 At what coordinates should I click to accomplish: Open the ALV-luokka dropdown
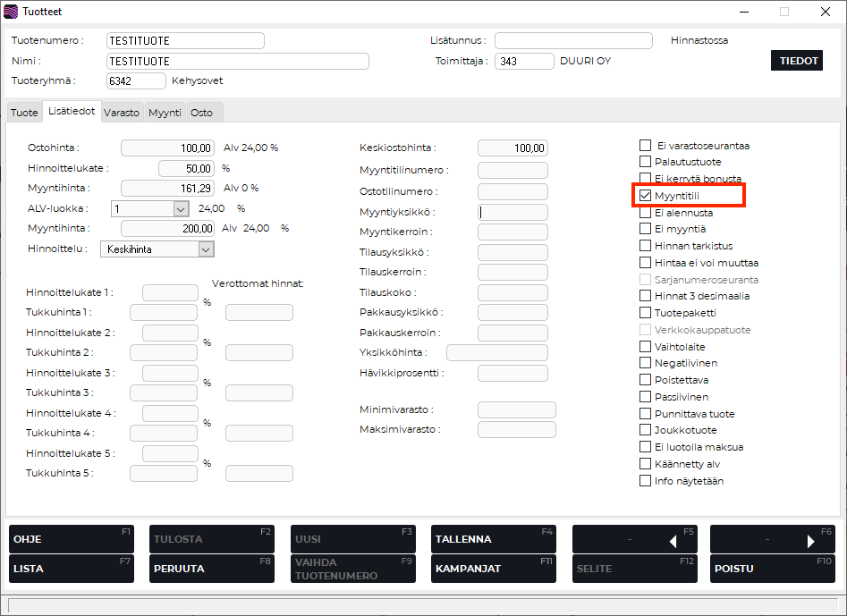click(x=181, y=208)
